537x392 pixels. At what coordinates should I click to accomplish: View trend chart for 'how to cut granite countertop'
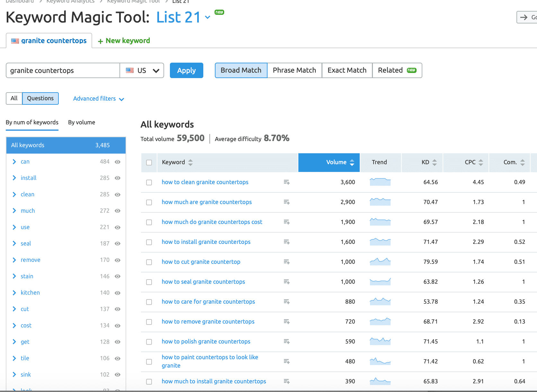click(380, 262)
